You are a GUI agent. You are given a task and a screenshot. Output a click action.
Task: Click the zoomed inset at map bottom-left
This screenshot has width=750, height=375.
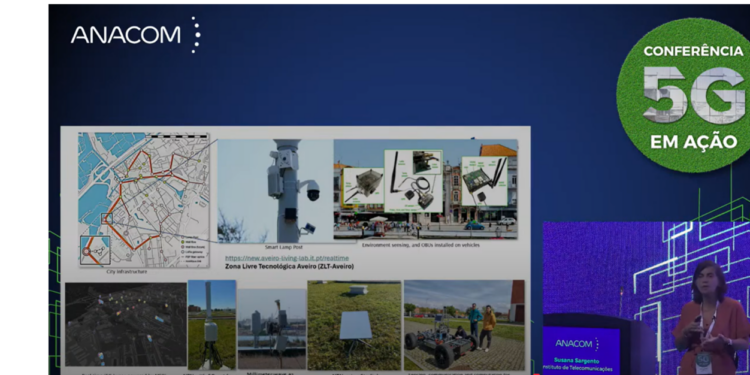coord(95,251)
